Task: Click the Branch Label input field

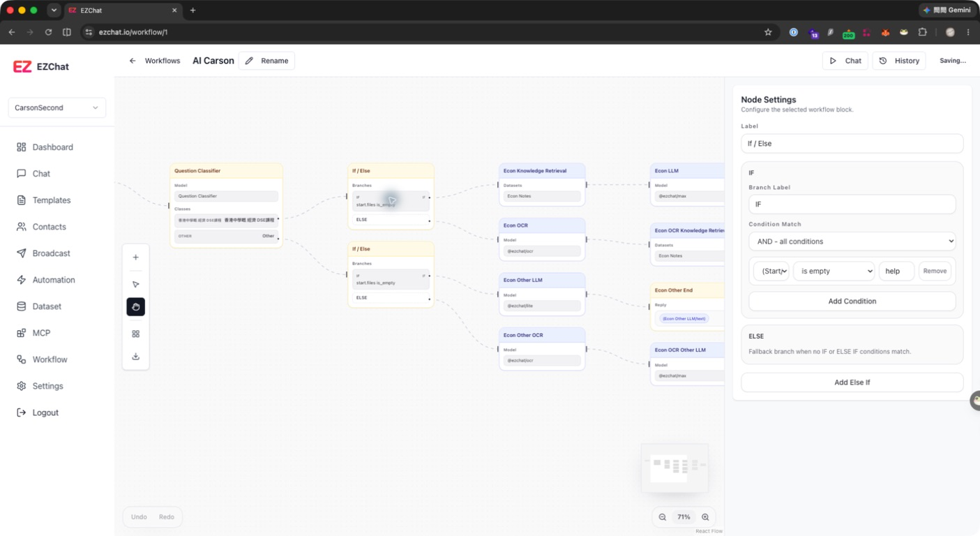Action: tap(852, 204)
